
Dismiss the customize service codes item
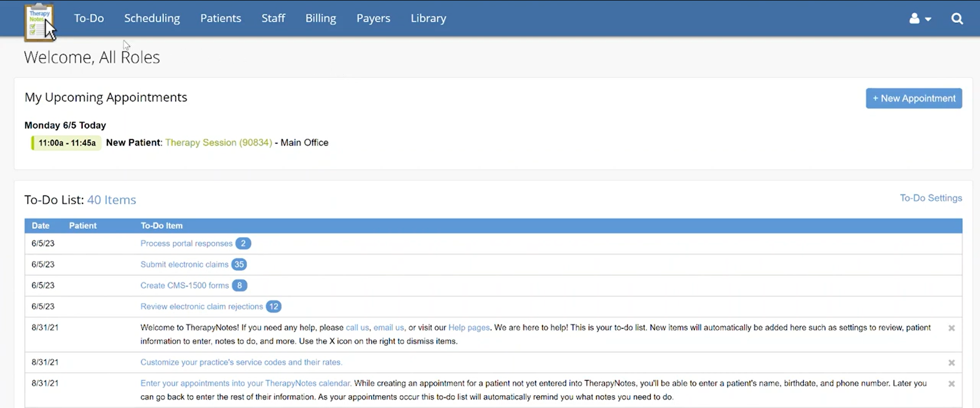pos(951,363)
